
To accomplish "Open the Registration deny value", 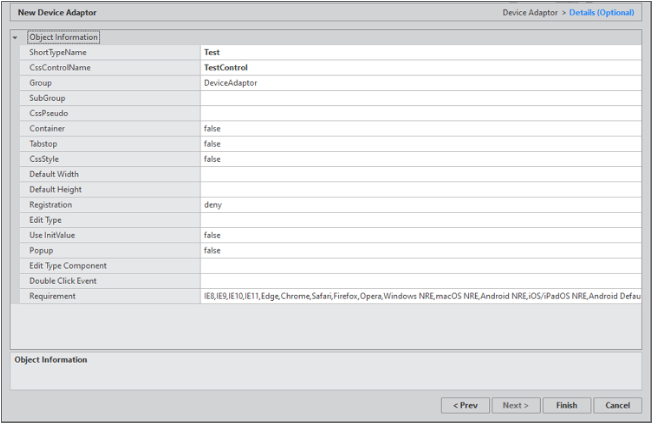I will click(x=420, y=205).
